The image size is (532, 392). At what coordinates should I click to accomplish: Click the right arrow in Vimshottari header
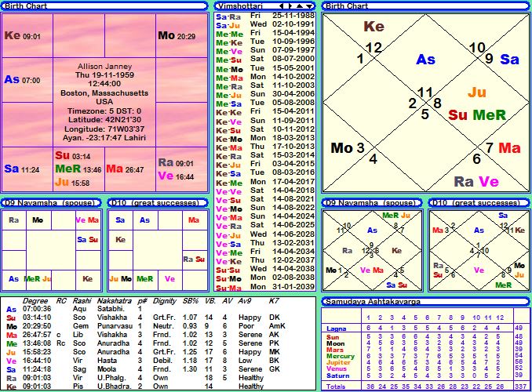(290, 5)
